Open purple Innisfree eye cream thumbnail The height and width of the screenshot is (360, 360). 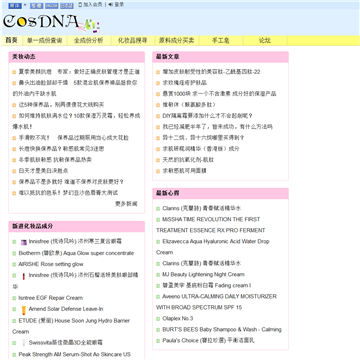point(24,242)
